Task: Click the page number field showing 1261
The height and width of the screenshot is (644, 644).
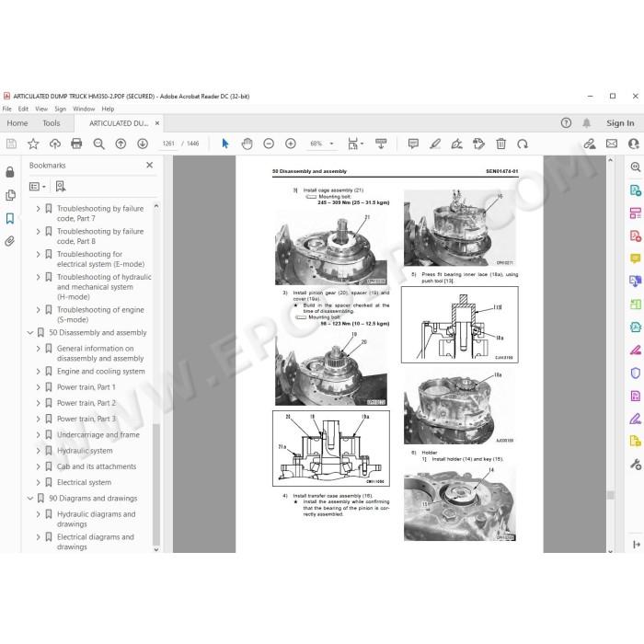Action: pyautogui.click(x=168, y=144)
